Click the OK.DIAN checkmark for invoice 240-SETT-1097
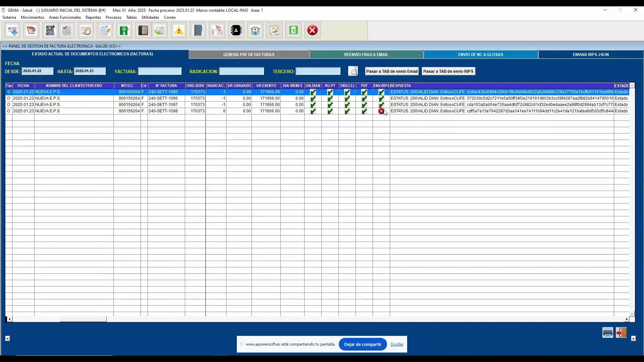The height and width of the screenshot is (362, 644). coord(313,105)
